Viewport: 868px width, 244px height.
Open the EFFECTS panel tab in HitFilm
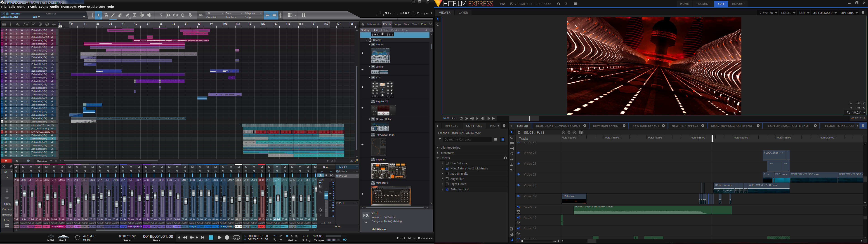pos(452,126)
